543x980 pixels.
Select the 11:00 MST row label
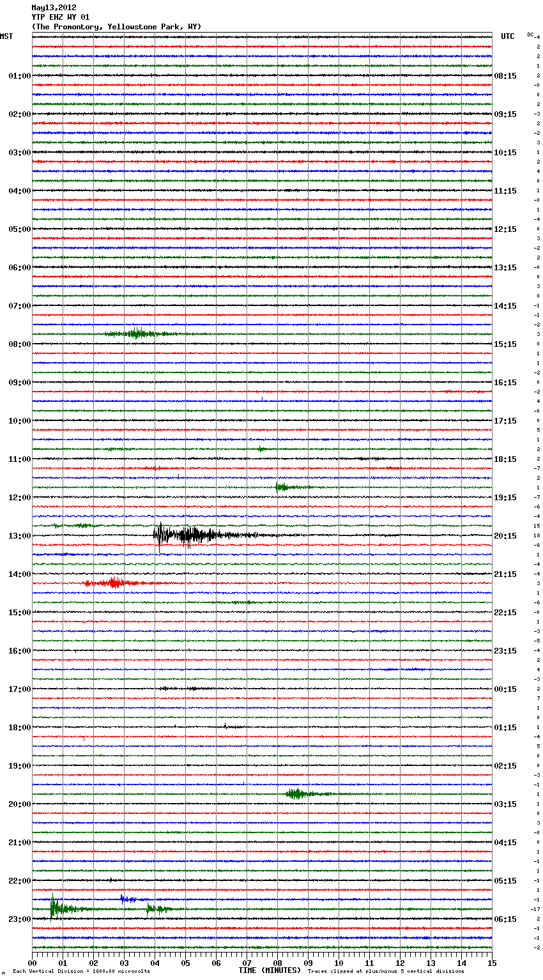coord(20,459)
